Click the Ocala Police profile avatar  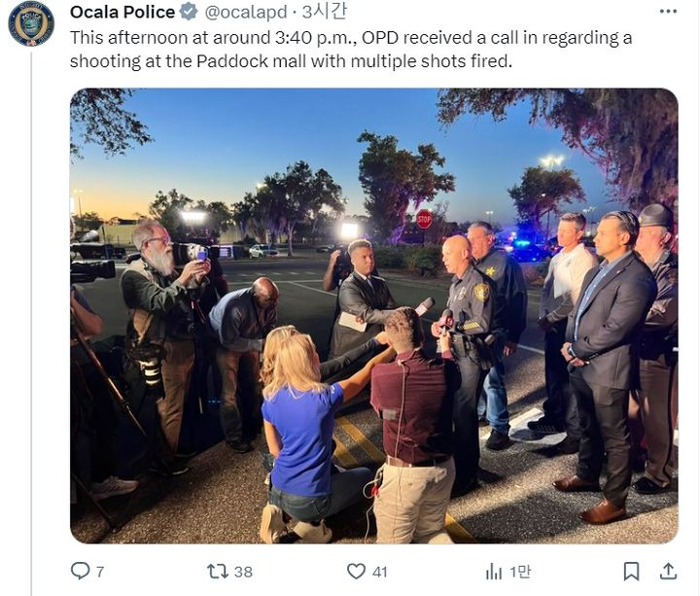(x=31, y=24)
